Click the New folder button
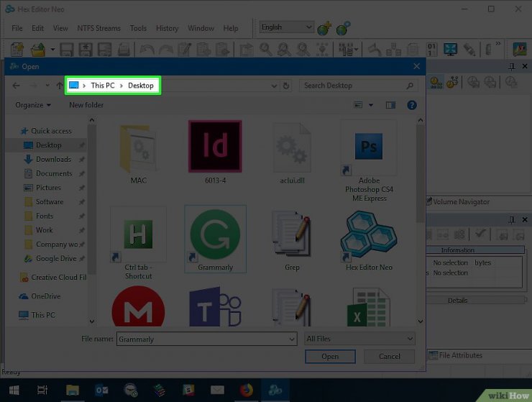The height and width of the screenshot is (402, 532). tap(86, 105)
